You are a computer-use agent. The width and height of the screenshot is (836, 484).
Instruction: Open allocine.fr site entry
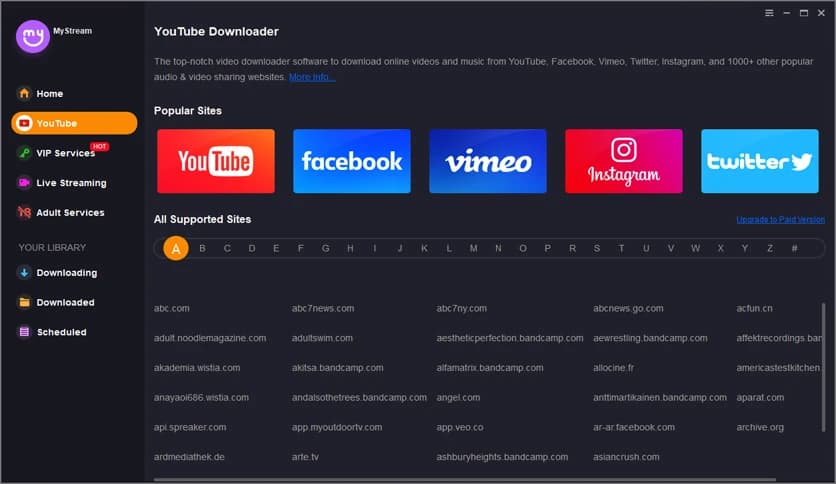coord(613,368)
